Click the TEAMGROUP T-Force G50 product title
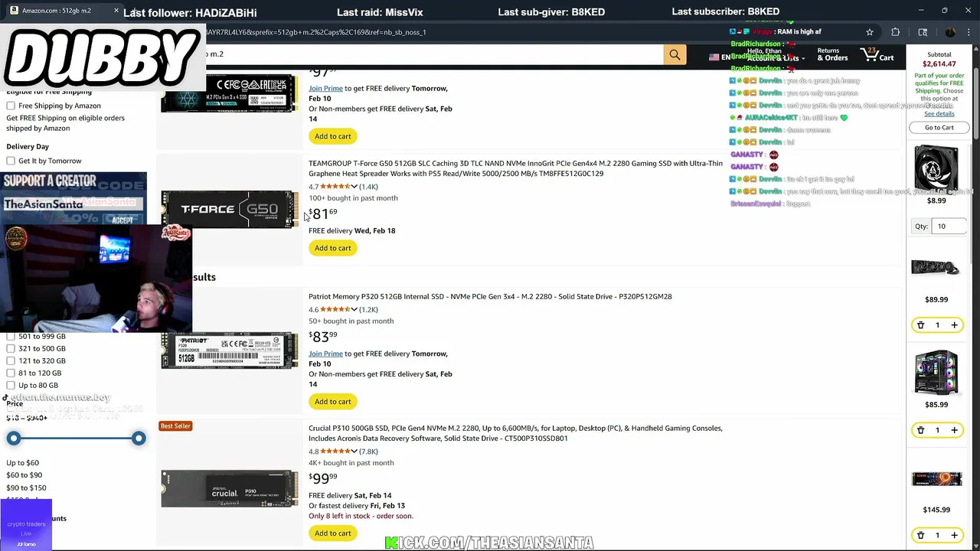The image size is (980, 551). 515,168
